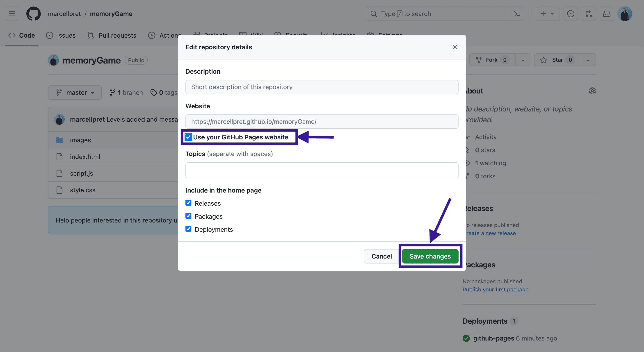The height and width of the screenshot is (352, 644).
Task: Switch to the Issues tab
Action: coord(61,36)
